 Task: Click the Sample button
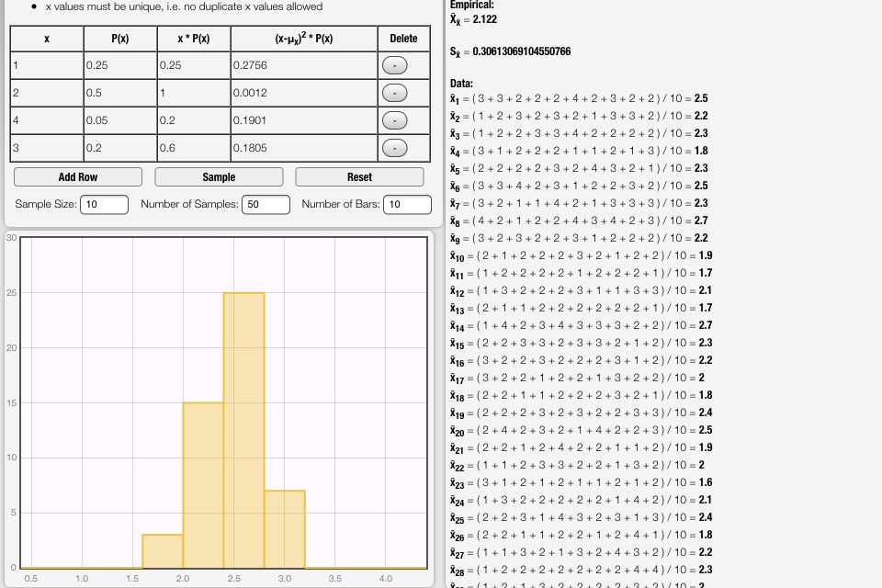[219, 176]
